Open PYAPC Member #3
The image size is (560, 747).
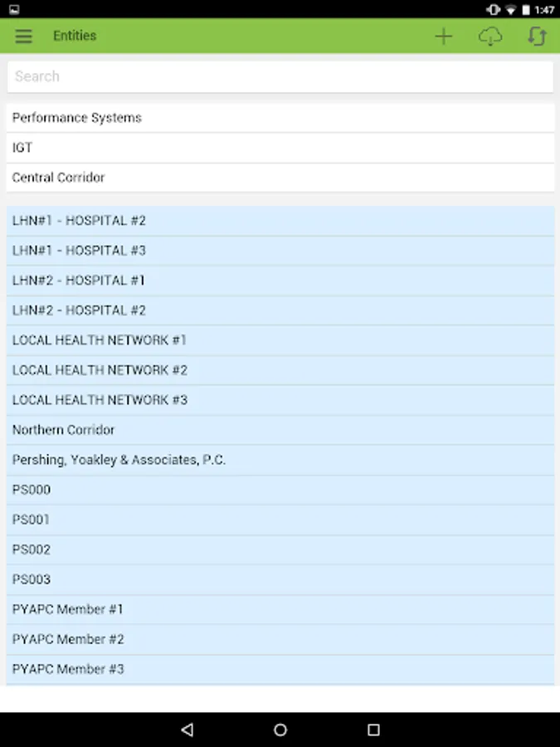[x=280, y=669]
